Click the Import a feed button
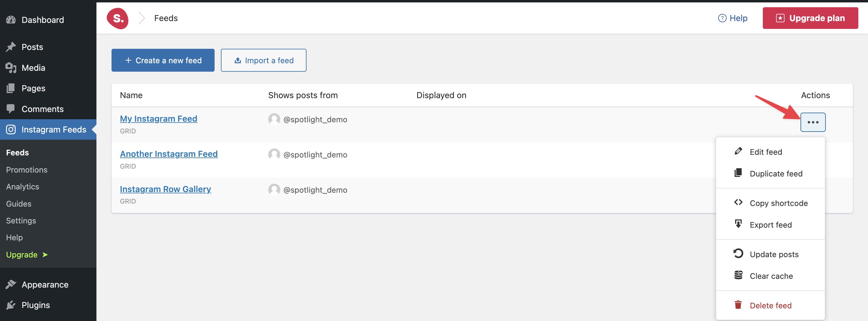Viewport: 868px width, 321px height. pos(263,60)
